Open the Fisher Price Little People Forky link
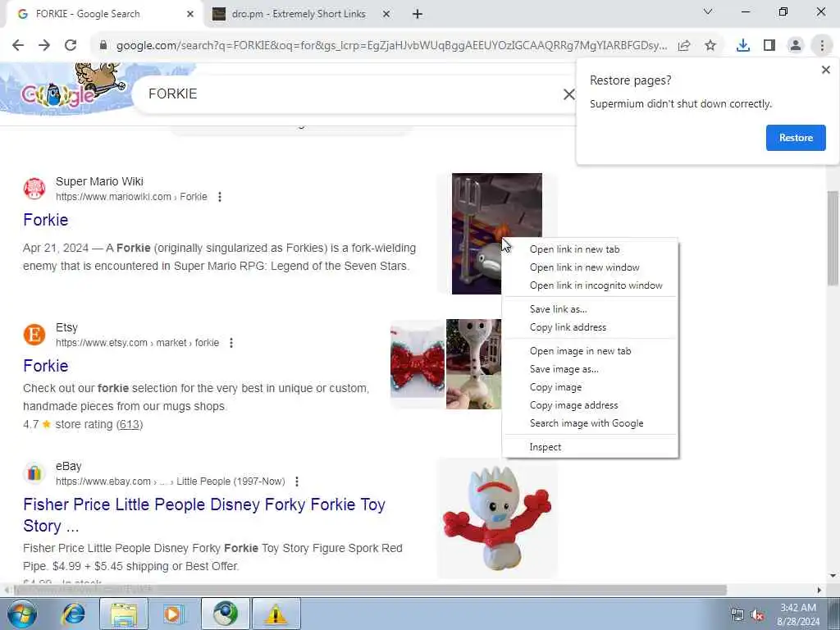 (x=204, y=515)
